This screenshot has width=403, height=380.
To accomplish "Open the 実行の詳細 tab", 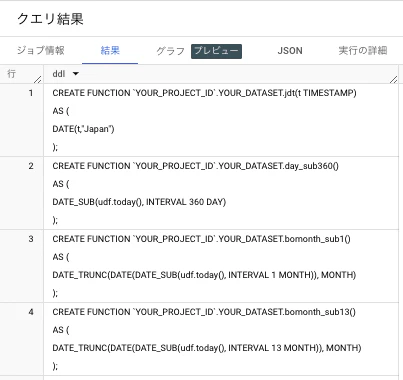I will 363,51.
